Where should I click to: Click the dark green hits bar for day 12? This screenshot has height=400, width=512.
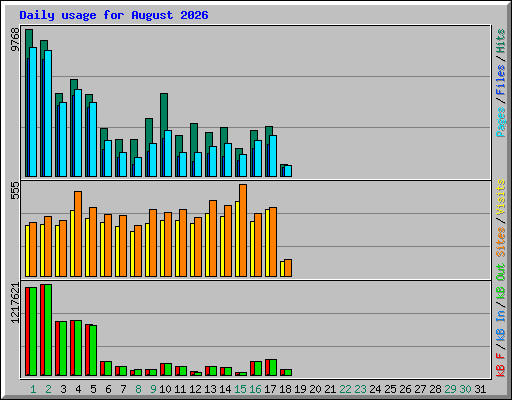[194, 137]
